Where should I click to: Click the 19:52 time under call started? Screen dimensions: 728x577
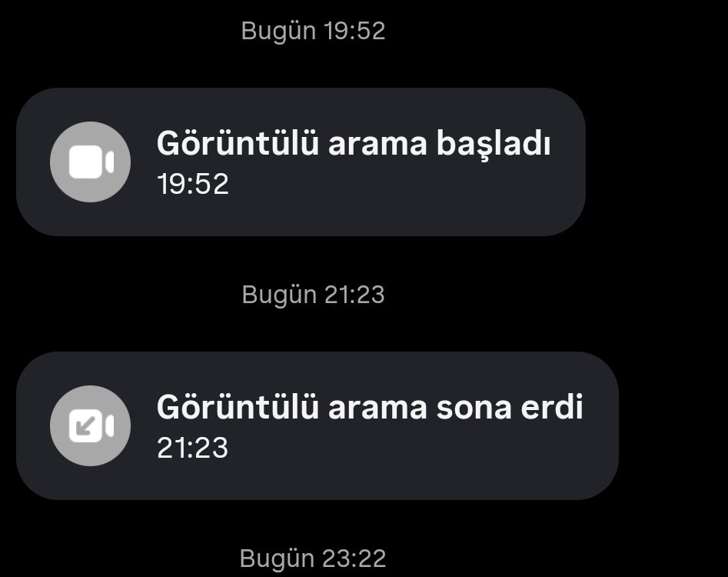click(x=193, y=184)
